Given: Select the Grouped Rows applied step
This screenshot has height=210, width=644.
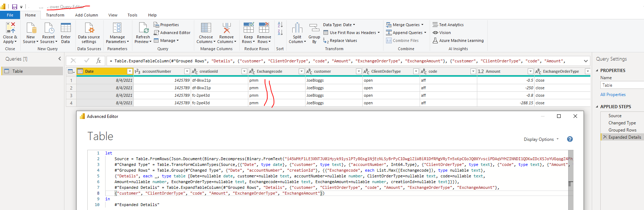Looking at the screenshot, I should point(622,130).
